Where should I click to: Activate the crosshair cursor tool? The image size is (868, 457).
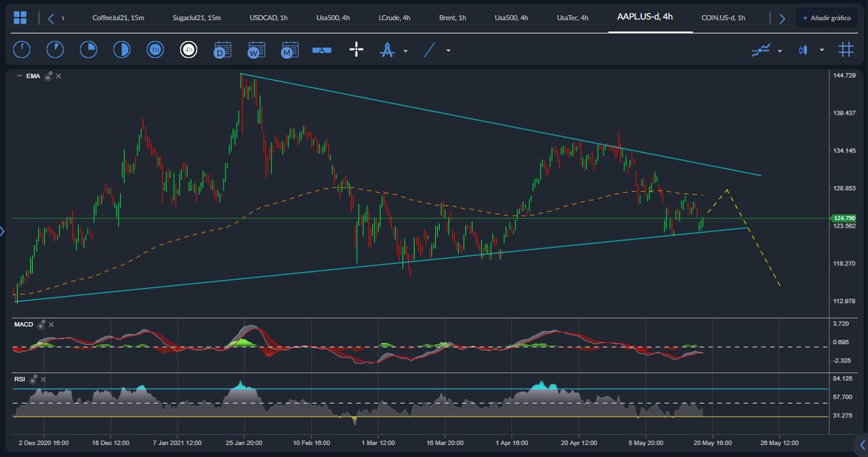pyautogui.click(x=356, y=49)
